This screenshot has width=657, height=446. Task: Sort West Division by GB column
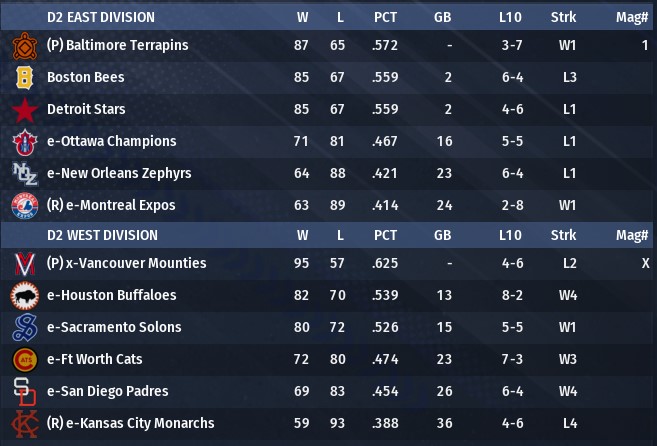pyautogui.click(x=442, y=235)
